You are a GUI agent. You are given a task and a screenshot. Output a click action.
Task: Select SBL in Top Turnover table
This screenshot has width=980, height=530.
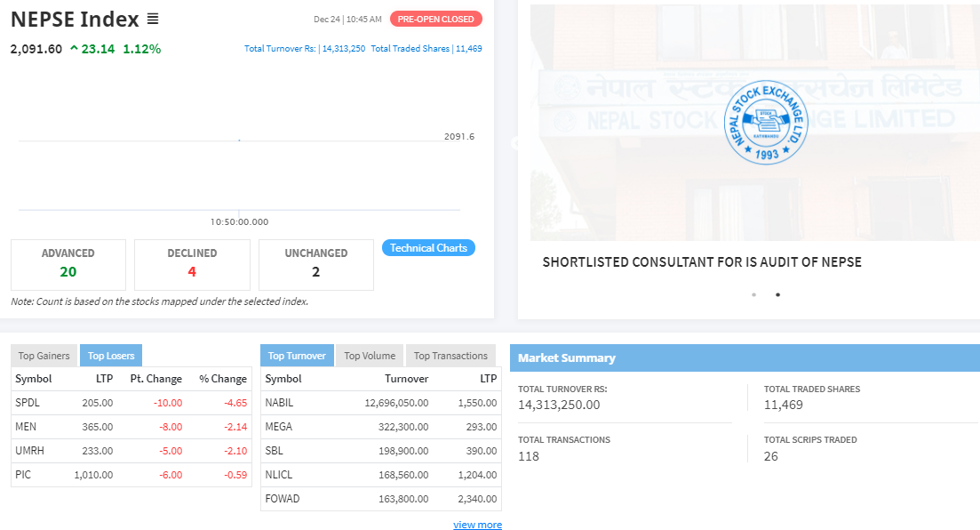[274, 451]
